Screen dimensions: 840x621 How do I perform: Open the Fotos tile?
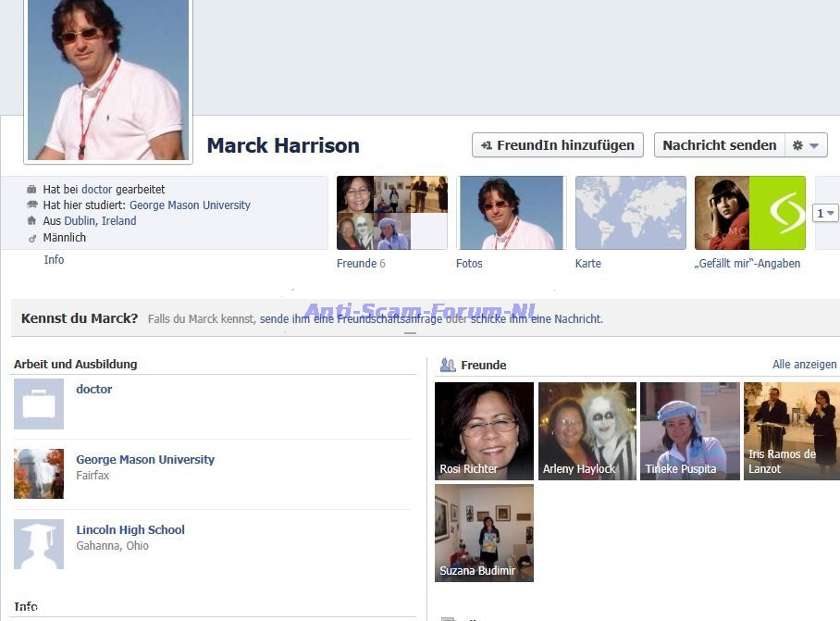(510, 213)
